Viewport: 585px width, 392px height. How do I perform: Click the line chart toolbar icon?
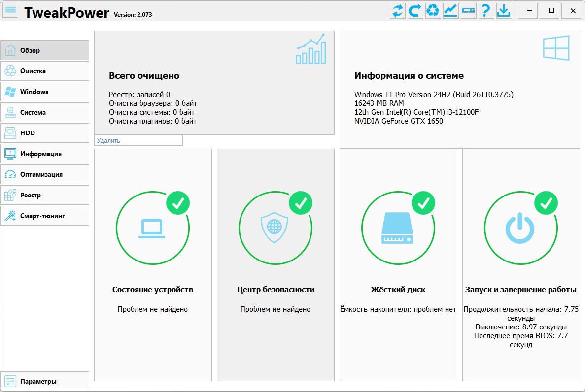tap(450, 10)
